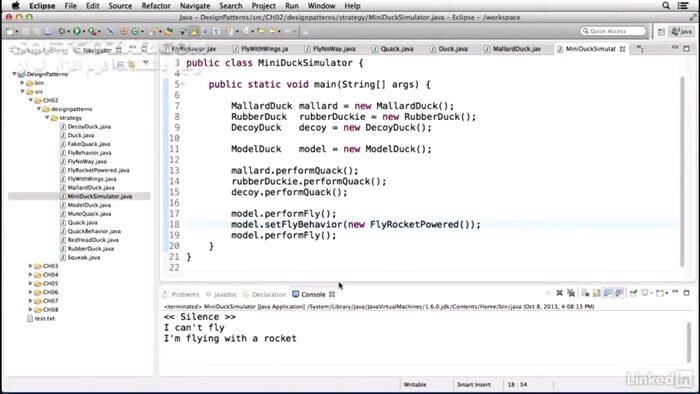This screenshot has height=394, width=700.
Task: Click the Minimize Console panel icon
Action: pyautogui.click(x=675, y=292)
